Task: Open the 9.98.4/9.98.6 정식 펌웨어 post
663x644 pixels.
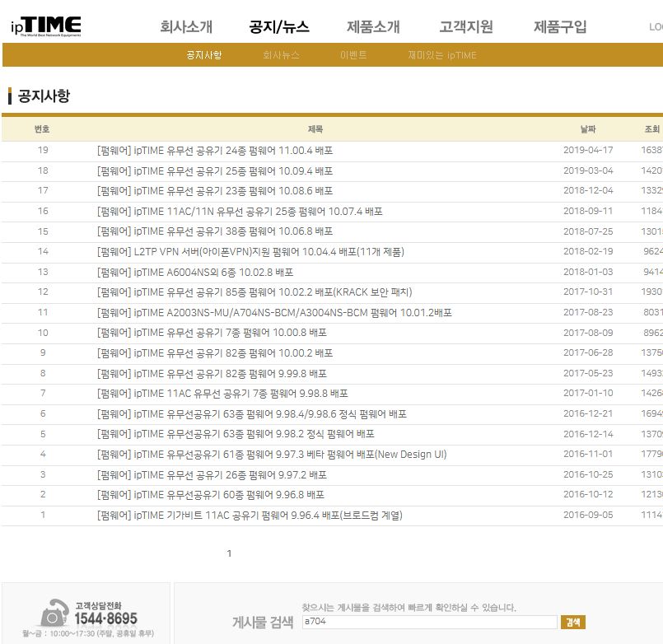Action: tap(251, 414)
